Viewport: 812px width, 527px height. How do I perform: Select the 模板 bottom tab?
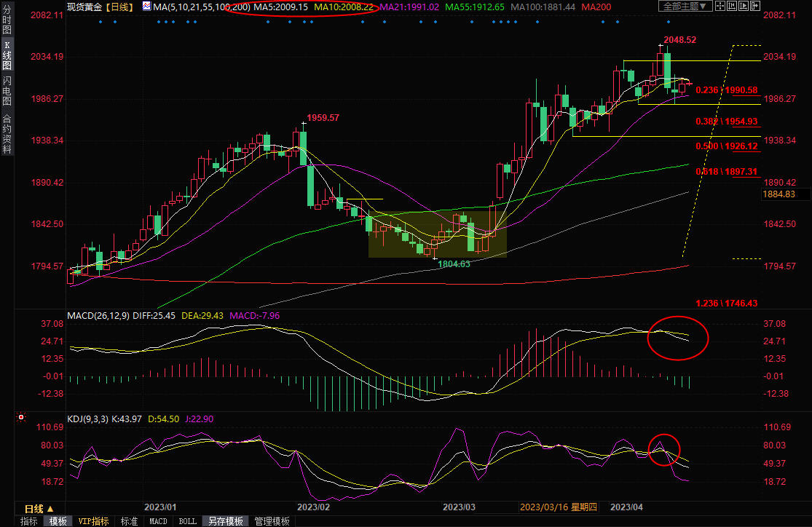click(x=58, y=521)
